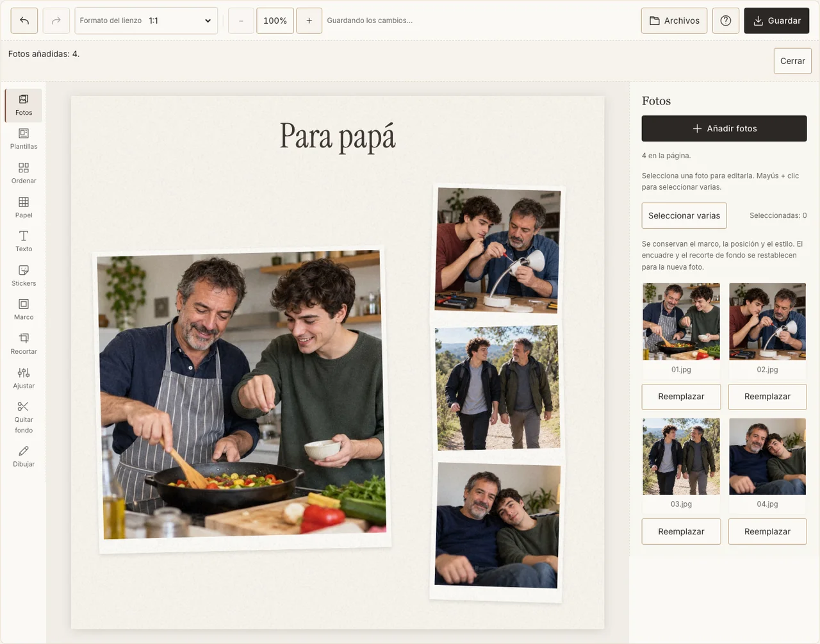Select the Ordenar arrange tool
The width and height of the screenshot is (820, 644).
pos(24,173)
